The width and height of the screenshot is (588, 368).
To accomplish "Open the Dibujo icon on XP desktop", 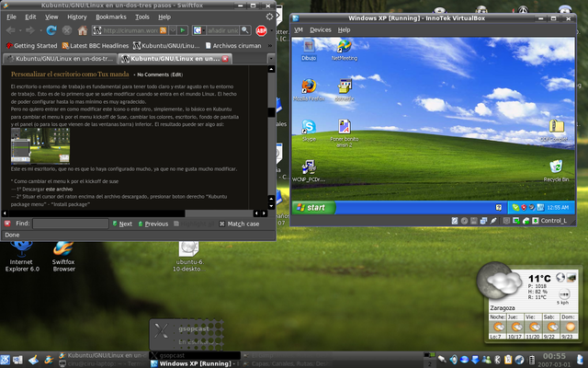I will 309,50.
